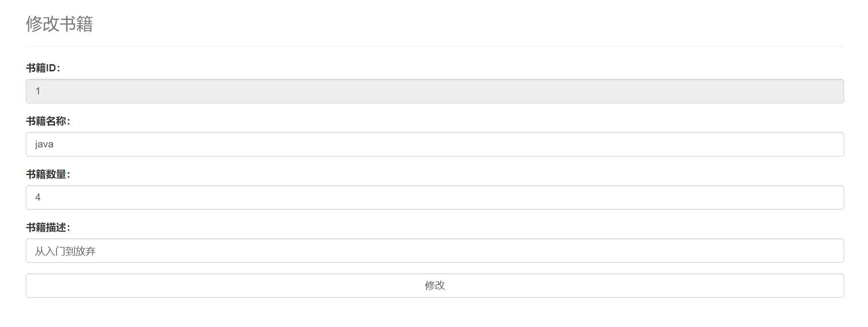Click the divider line under the heading
The height and width of the screenshot is (327, 868).
[434, 46]
